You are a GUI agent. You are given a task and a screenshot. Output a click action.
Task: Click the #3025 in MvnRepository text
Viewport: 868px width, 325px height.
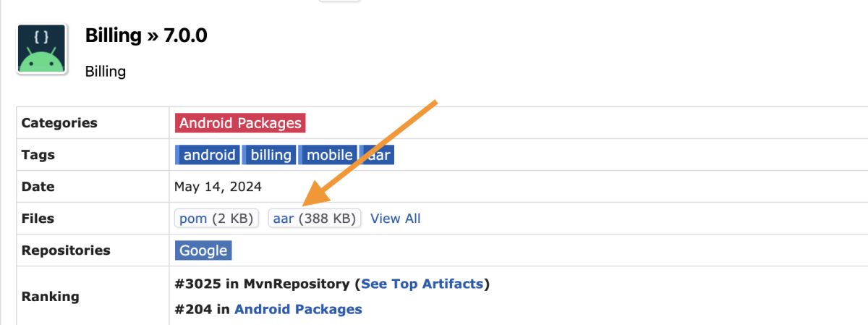tap(263, 284)
